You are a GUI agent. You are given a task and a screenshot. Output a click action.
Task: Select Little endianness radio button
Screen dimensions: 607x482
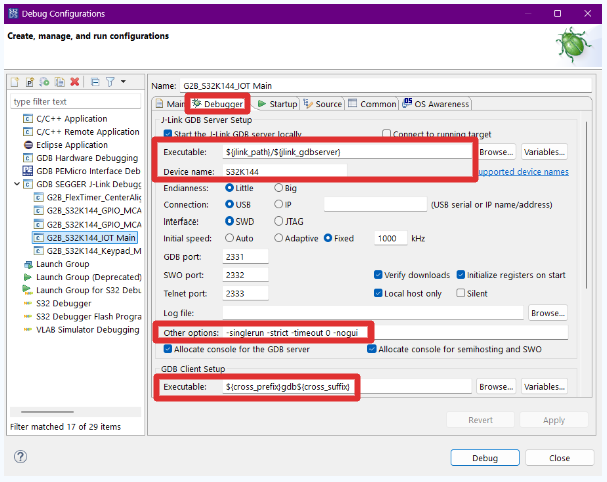pos(229,188)
